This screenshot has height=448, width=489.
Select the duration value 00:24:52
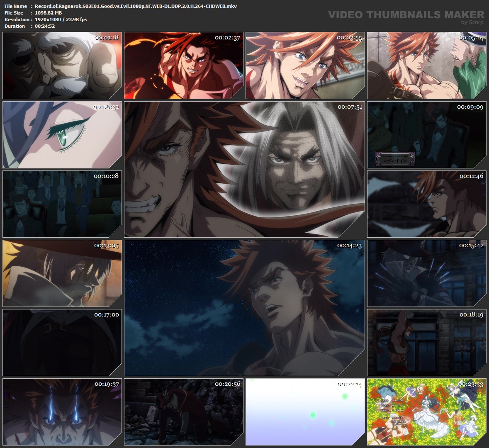click(x=45, y=26)
